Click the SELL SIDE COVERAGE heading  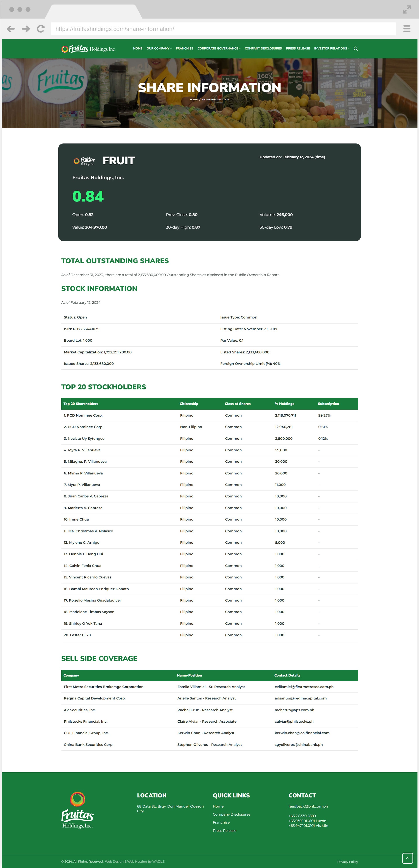pos(99,659)
